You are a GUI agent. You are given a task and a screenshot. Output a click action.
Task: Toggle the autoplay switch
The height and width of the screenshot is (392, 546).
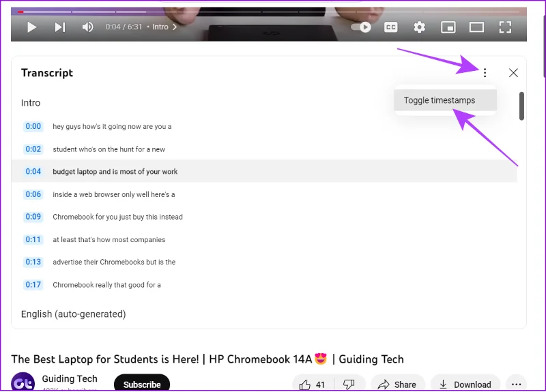tap(361, 27)
